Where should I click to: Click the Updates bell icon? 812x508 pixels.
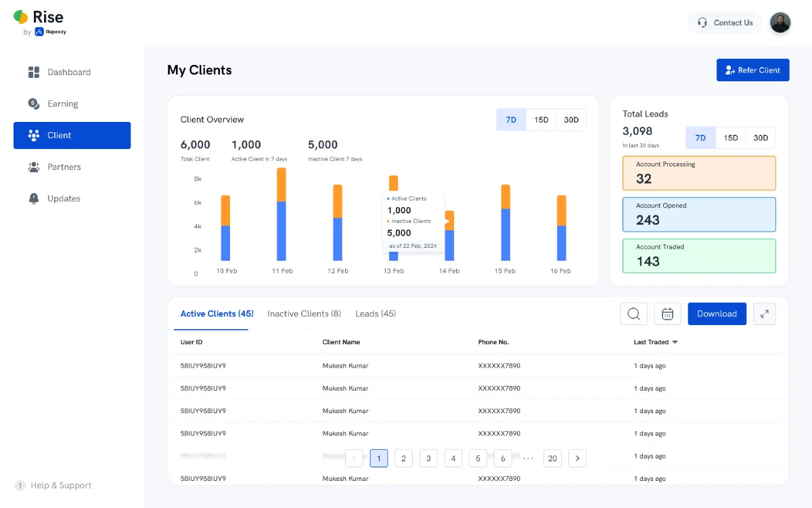coord(34,198)
